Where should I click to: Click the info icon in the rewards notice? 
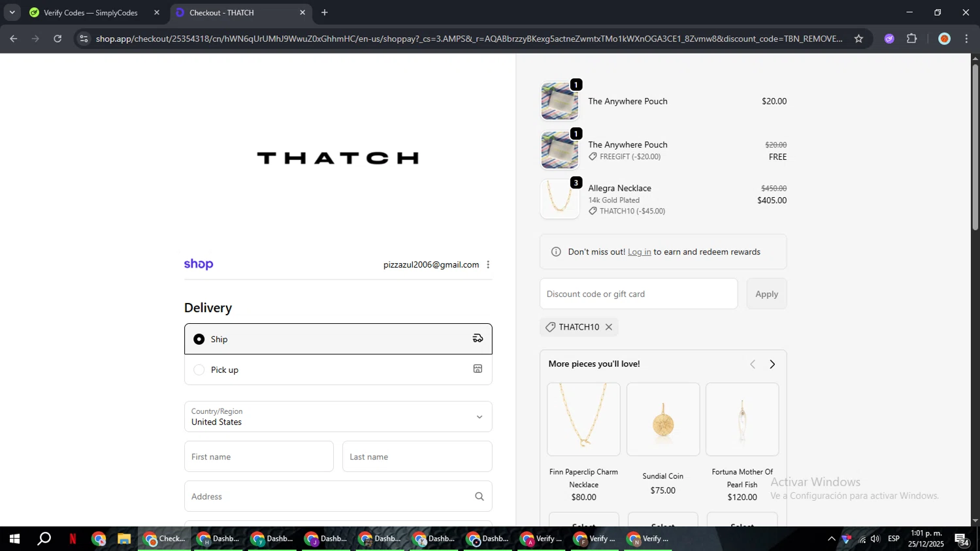click(x=556, y=252)
